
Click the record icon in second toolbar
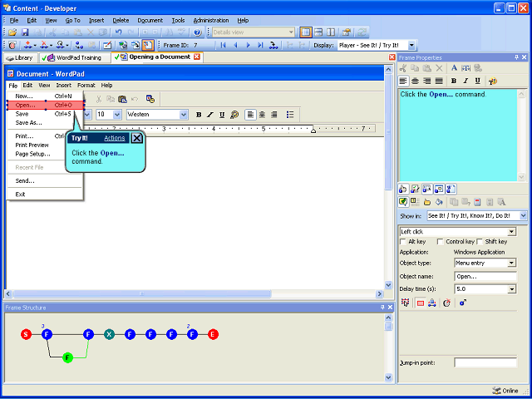[x=13, y=45]
